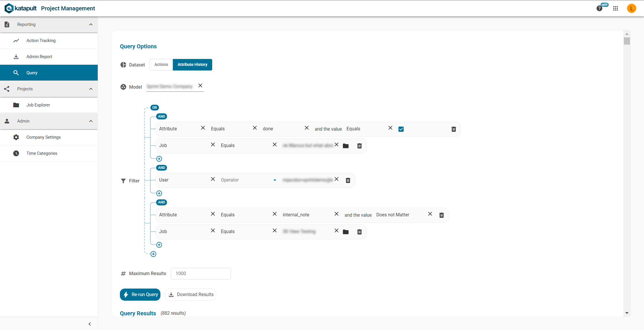The image size is (644, 330).
Task: Open the apps grid launcher
Action: pyautogui.click(x=616, y=8)
